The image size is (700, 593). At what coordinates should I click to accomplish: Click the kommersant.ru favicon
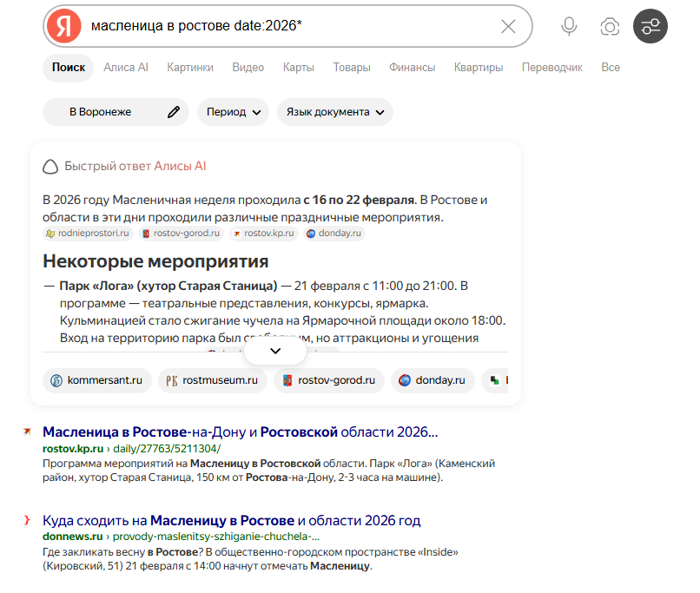click(56, 380)
